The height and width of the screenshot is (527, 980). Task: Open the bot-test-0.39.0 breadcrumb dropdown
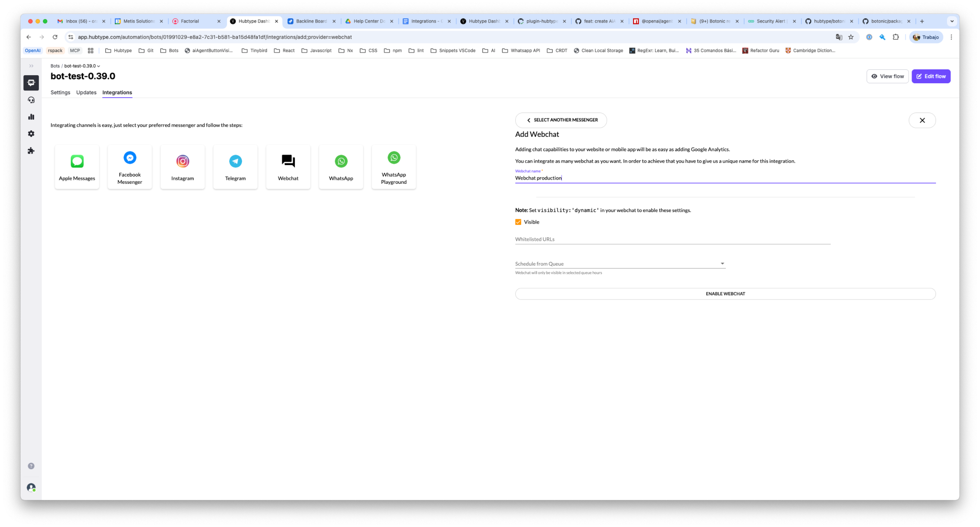82,66
